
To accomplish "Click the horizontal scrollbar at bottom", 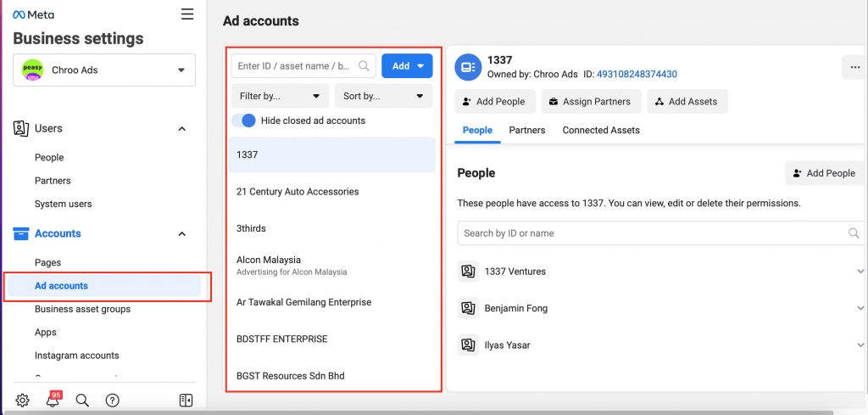I will tap(417, 412).
